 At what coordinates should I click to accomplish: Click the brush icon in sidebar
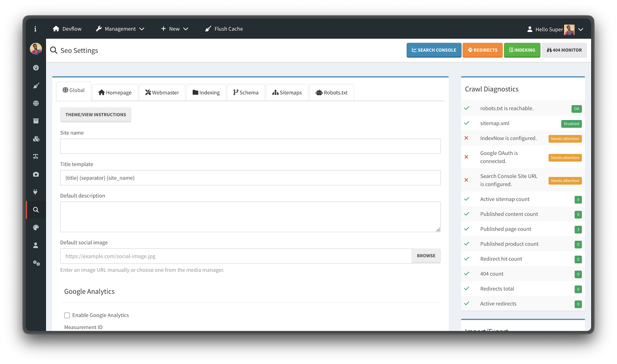[36, 85]
